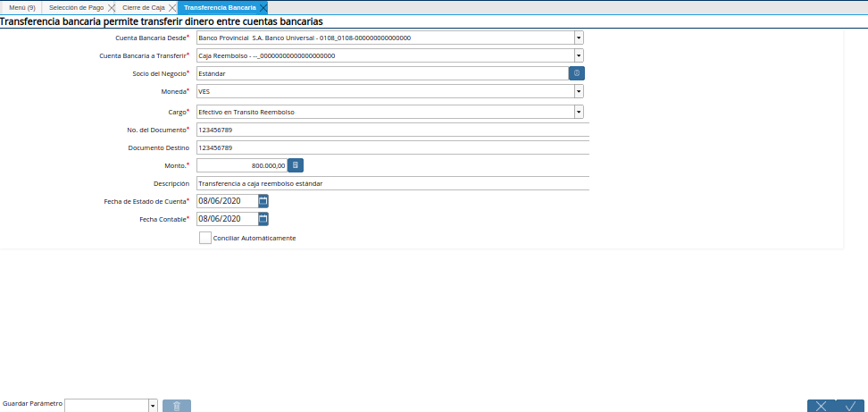Viewport: 868px width, 412px height.
Task: Cancel the process with the X button
Action: 822,406
